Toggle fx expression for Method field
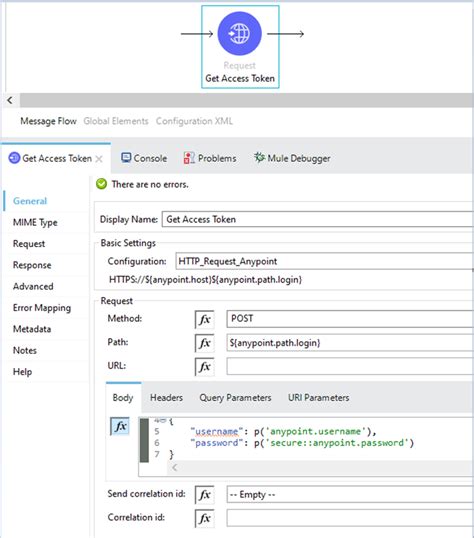The height and width of the screenshot is (538, 474). tap(205, 319)
